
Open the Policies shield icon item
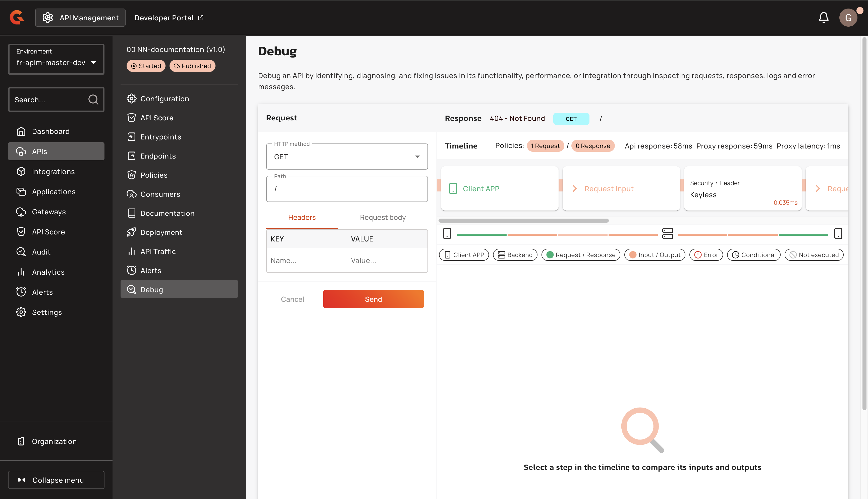coord(132,175)
